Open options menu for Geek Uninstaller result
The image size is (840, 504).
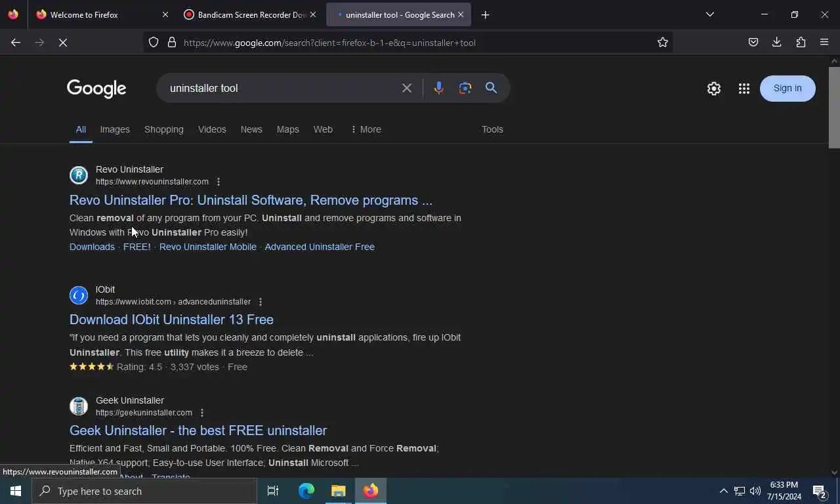202,413
